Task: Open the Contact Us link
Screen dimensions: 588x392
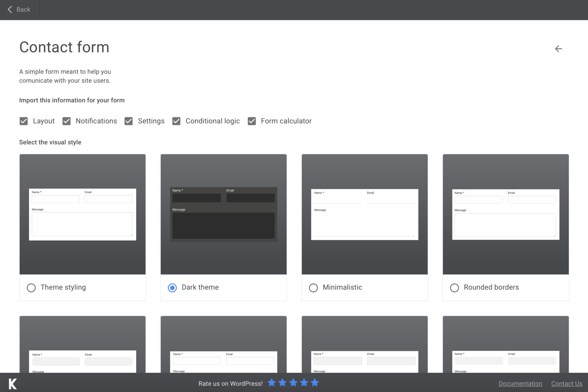Action: click(x=567, y=383)
